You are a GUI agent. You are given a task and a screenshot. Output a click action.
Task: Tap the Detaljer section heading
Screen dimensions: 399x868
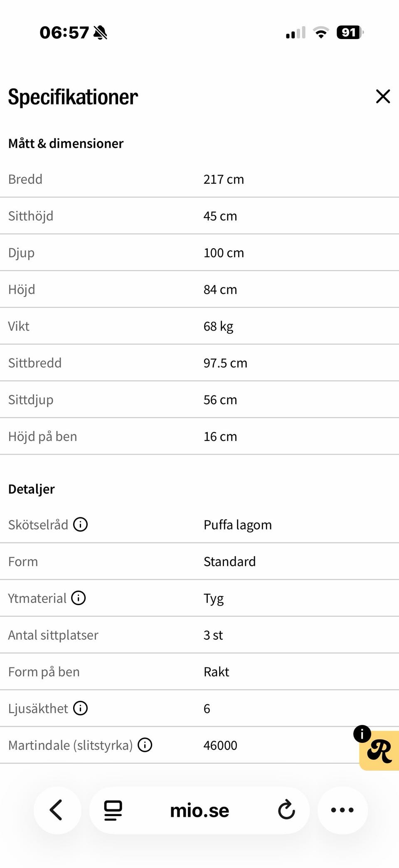[31, 490]
